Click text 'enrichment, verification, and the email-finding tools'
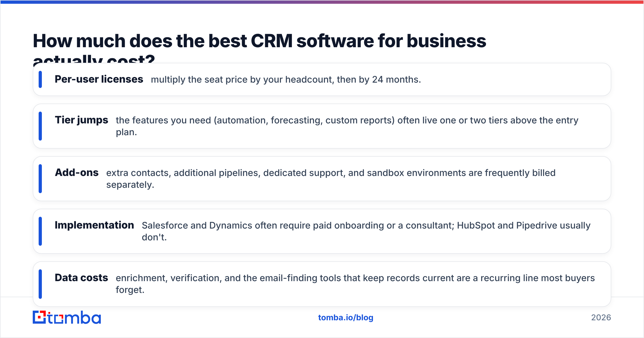This screenshot has width=644, height=338. tap(228, 278)
